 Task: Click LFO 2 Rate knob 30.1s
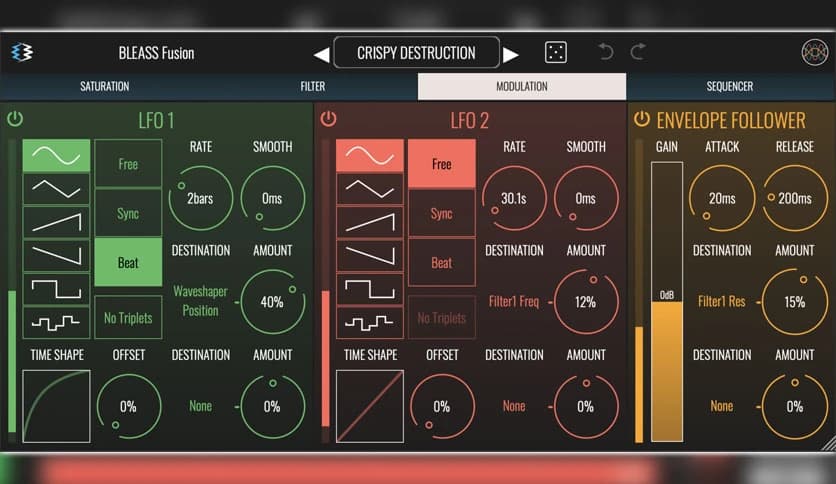click(514, 198)
